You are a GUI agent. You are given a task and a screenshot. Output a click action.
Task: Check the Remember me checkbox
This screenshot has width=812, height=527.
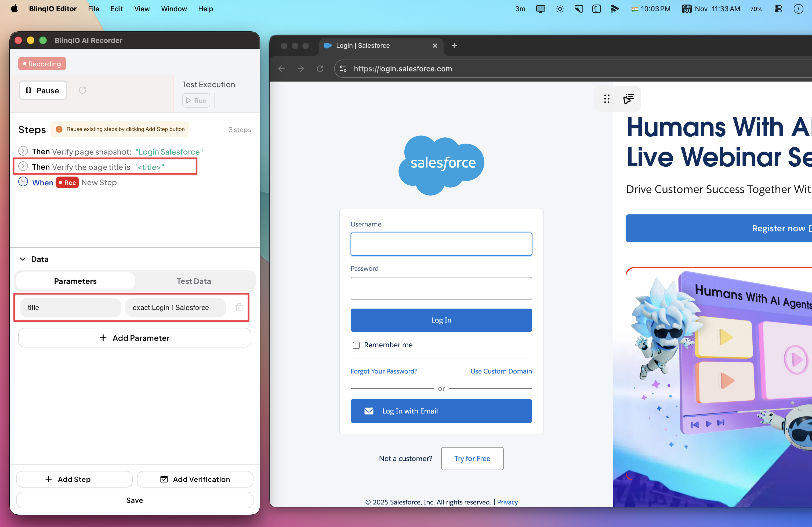(x=356, y=345)
